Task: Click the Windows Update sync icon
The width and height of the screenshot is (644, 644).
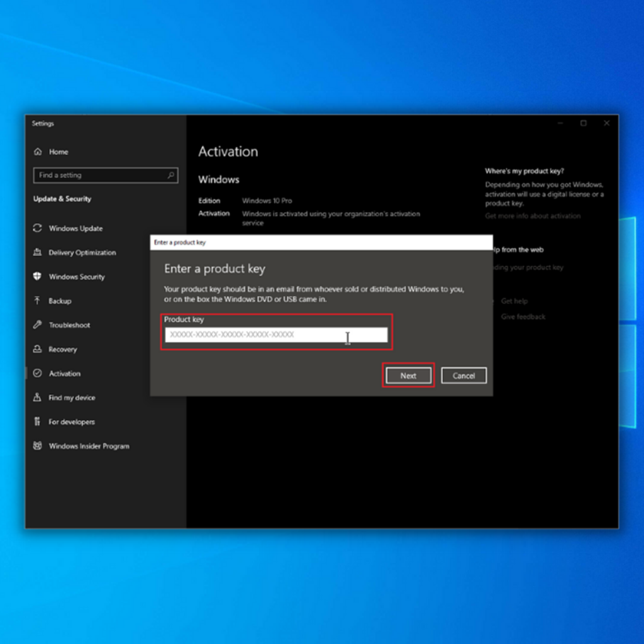Action: [x=37, y=228]
